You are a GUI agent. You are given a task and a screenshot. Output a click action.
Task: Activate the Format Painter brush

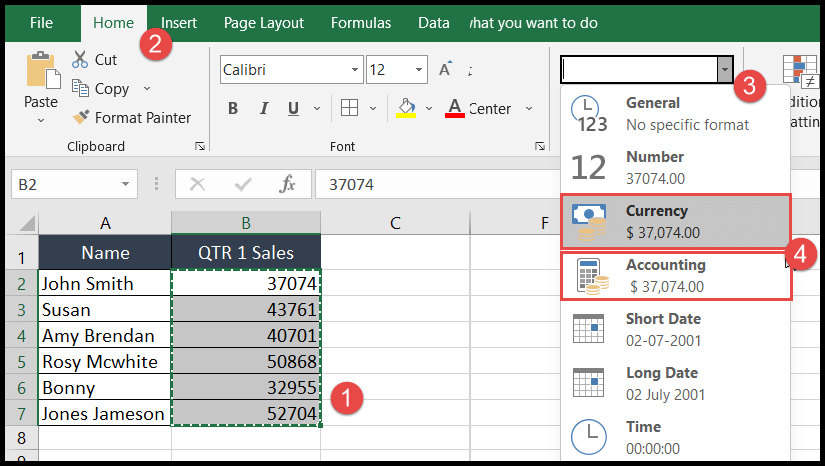click(x=81, y=117)
